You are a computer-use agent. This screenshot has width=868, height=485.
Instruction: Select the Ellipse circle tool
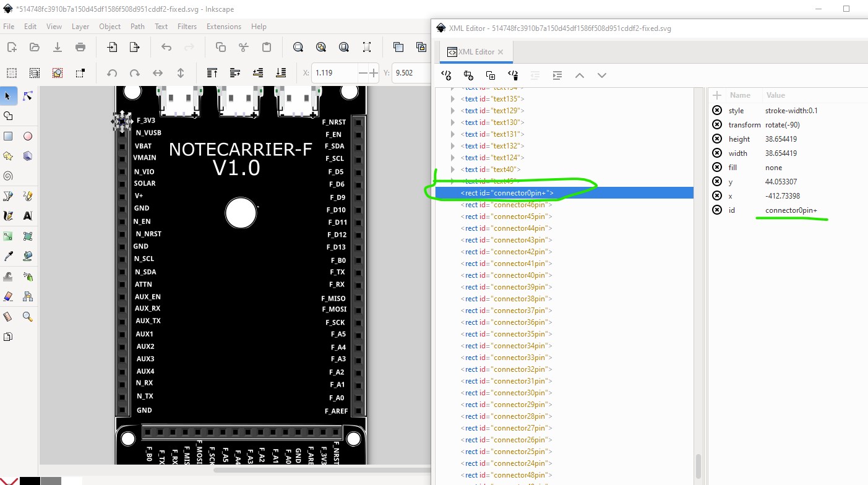pos(27,136)
